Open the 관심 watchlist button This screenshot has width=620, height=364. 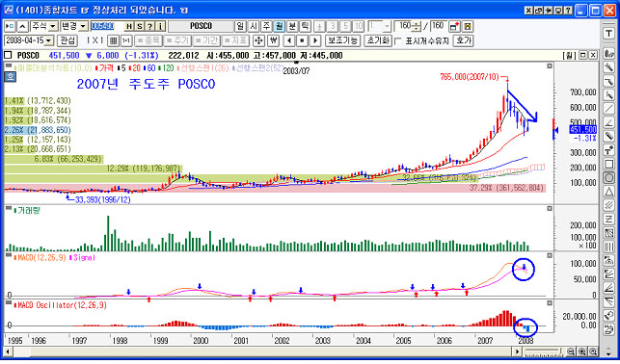click(x=67, y=40)
